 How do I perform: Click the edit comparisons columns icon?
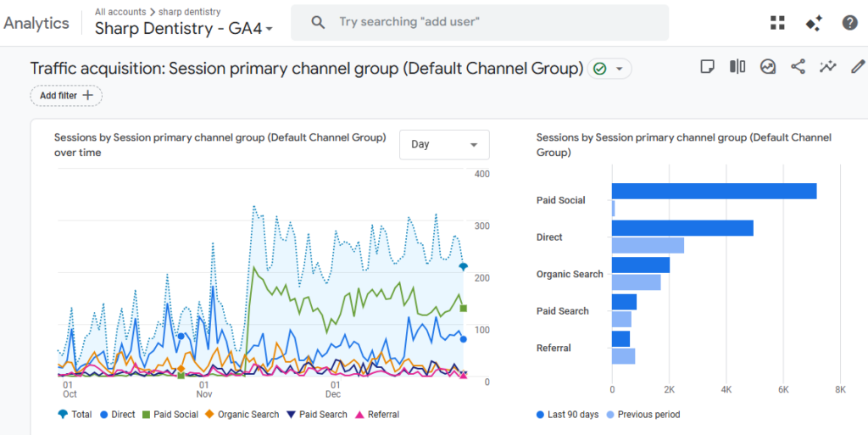(737, 67)
